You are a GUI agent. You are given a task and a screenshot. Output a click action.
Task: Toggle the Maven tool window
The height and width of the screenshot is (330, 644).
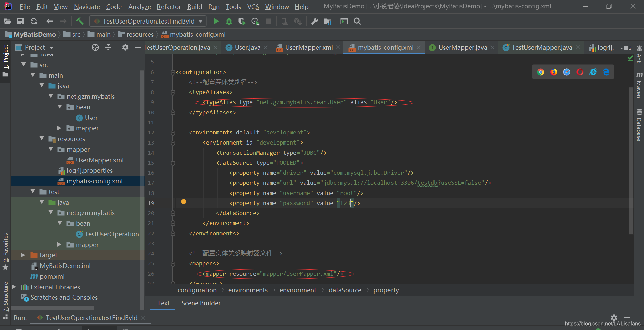coord(639,85)
